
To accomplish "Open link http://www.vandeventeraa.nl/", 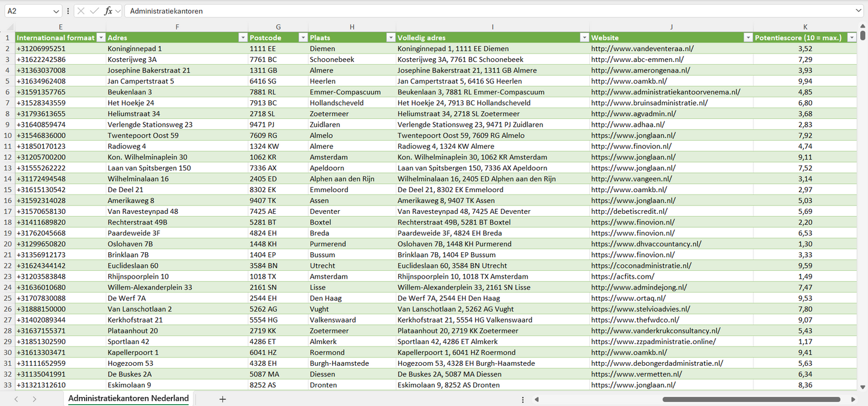I will (x=642, y=49).
